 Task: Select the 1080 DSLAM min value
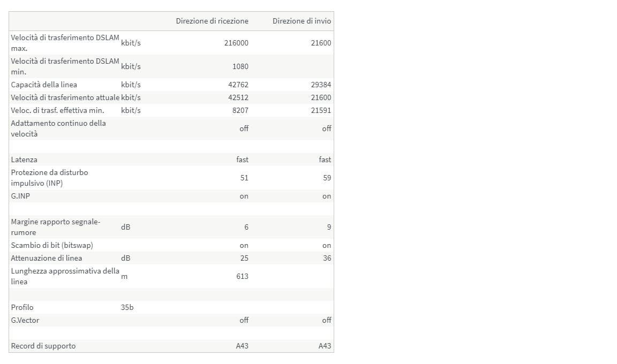point(240,66)
